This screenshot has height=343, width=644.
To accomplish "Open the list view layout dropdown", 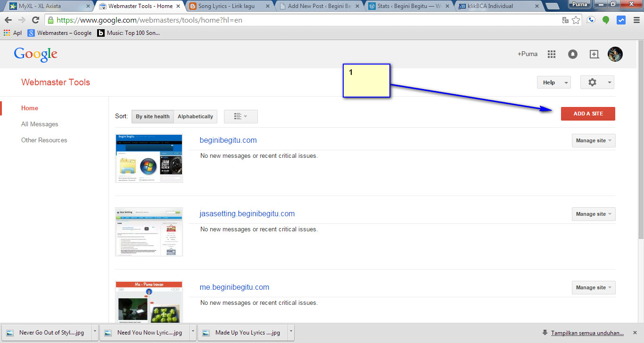I will (241, 116).
